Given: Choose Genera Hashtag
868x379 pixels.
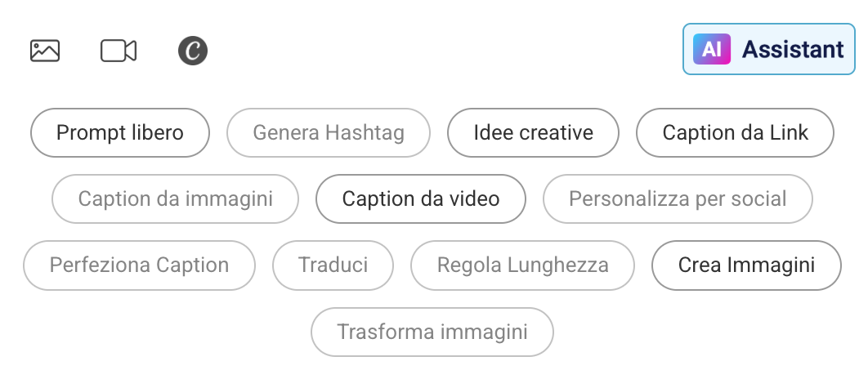Looking at the screenshot, I should (x=329, y=132).
